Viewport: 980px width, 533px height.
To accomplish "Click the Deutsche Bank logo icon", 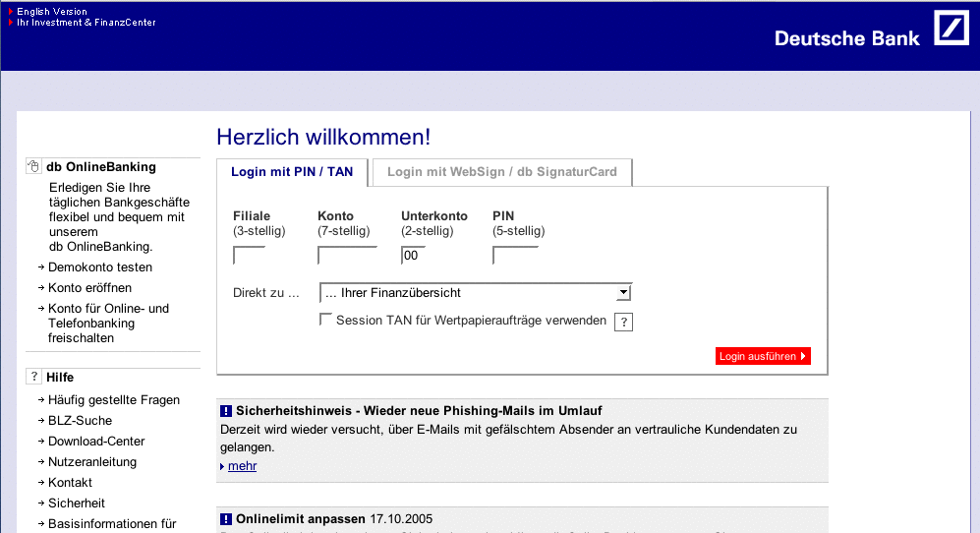I will (x=951, y=28).
